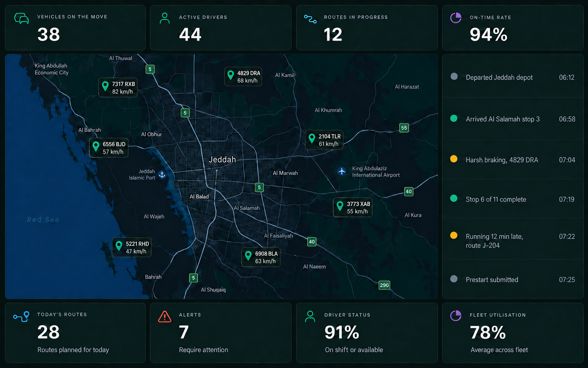Click the Active Drivers person icon
Viewport: 588px width, 368px height.
[x=165, y=18]
